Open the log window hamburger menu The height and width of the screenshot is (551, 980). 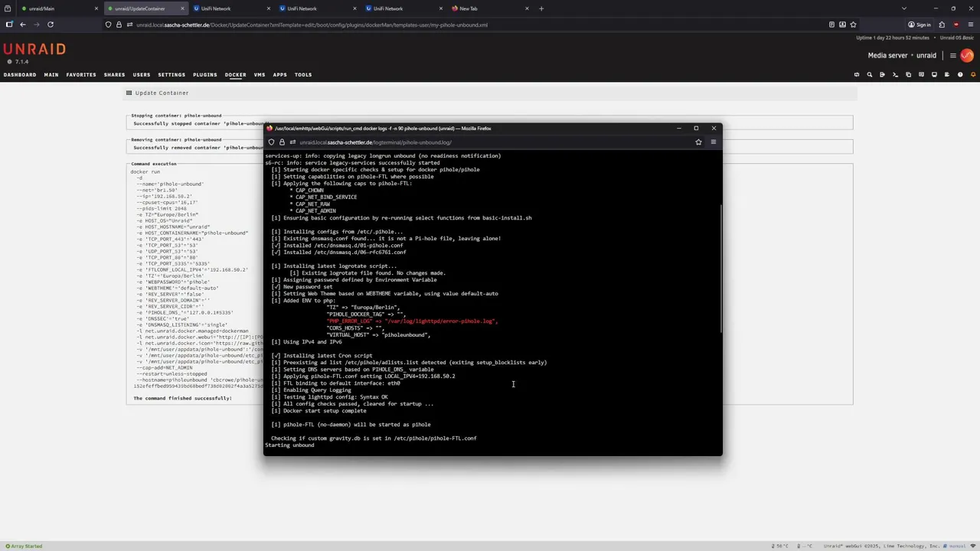pyautogui.click(x=713, y=142)
